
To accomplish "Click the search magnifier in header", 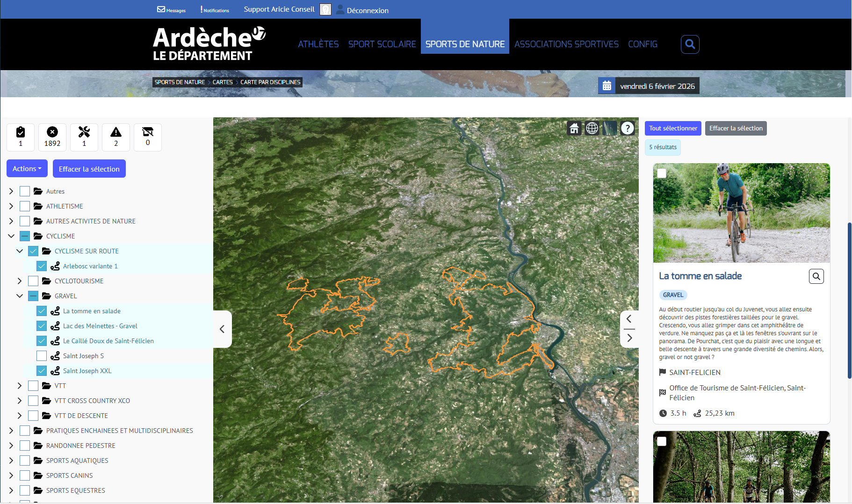I will click(x=690, y=44).
